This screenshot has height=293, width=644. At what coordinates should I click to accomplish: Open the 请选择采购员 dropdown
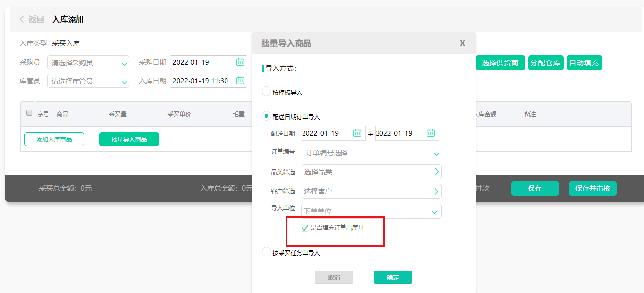[x=88, y=62]
